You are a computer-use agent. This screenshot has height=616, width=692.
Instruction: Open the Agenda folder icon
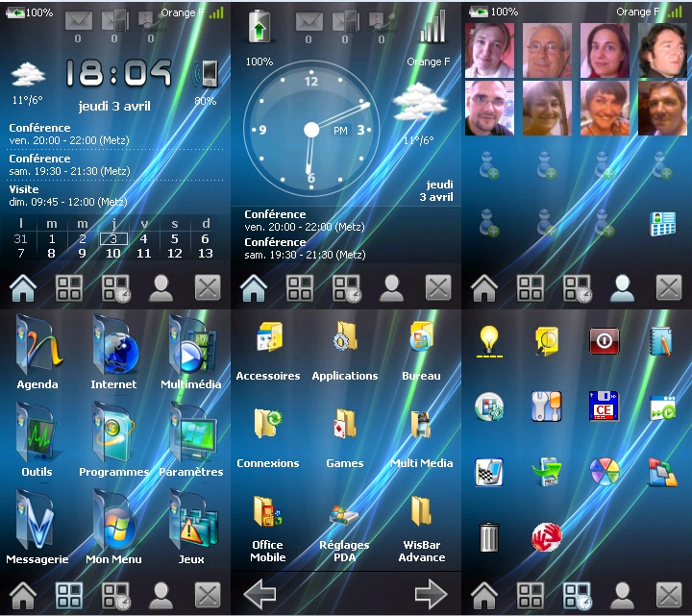tap(37, 347)
